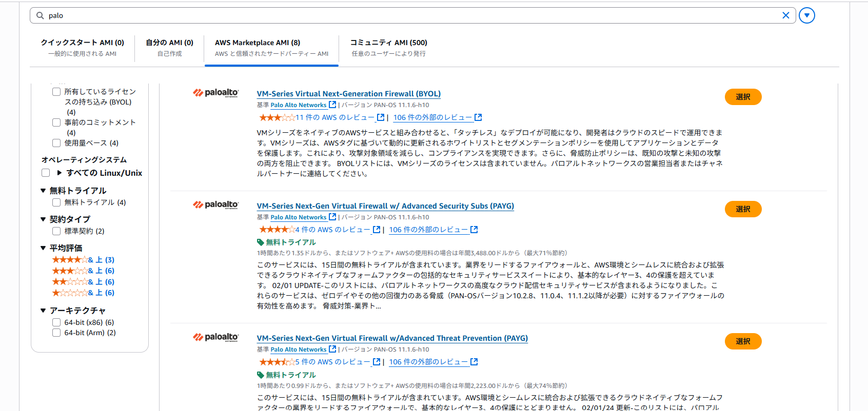Click 選択 for Advanced Threat Prevention listing
The image size is (868, 411).
point(743,341)
